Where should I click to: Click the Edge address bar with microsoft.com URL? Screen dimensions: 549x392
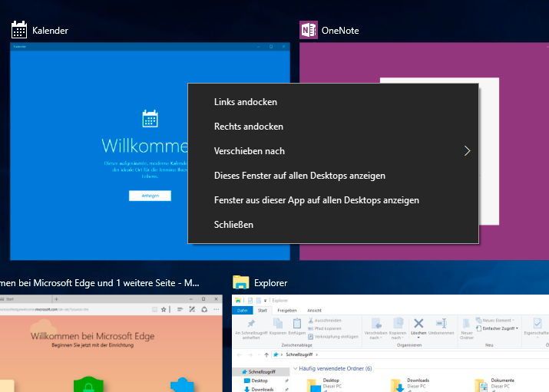[74, 309]
